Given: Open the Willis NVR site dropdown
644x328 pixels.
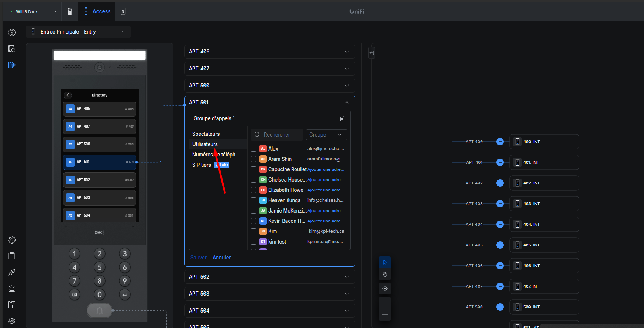Looking at the screenshot, I should point(34,11).
